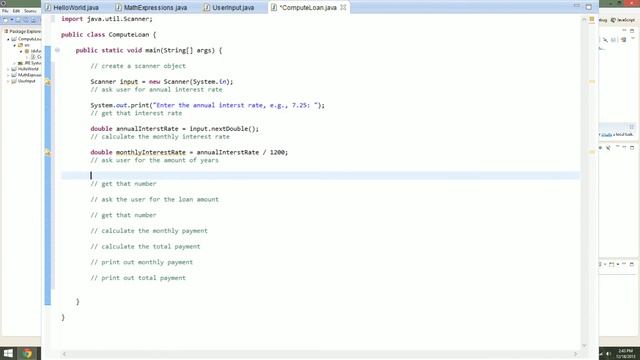Open the JavaScript perspective
640x360 pixels.
click(x=623, y=20)
